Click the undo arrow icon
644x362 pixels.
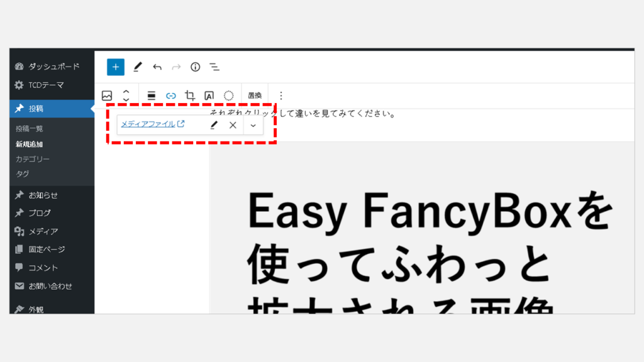click(157, 67)
